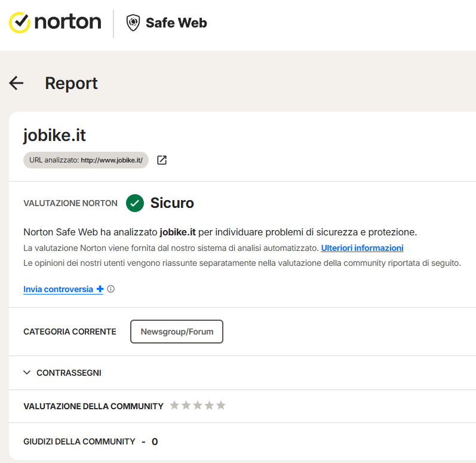Click the URL analizzato pill
Image resolution: width=476 pixels, height=463 pixels.
[x=86, y=160]
